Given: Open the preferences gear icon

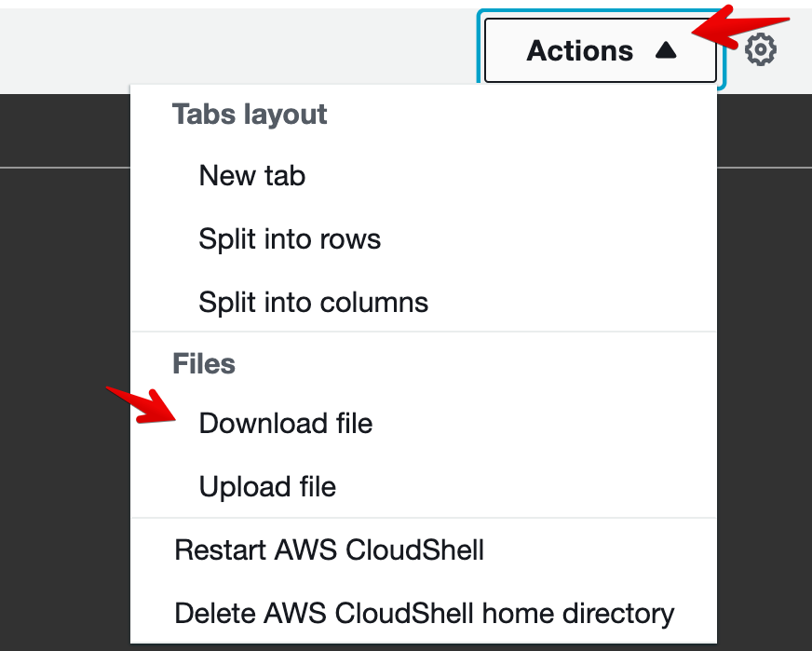Looking at the screenshot, I should (761, 49).
